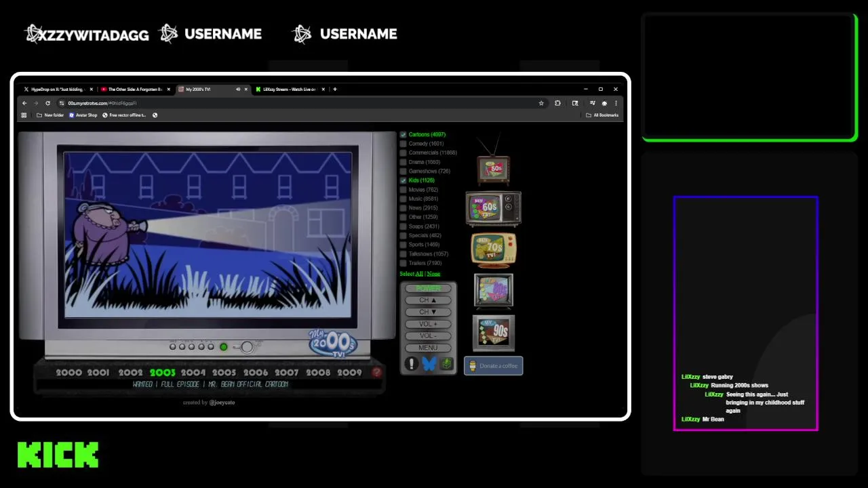This screenshot has width=868, height=488.
Task: Uncheck the Cartoons category checkbox
Action: 403,134
